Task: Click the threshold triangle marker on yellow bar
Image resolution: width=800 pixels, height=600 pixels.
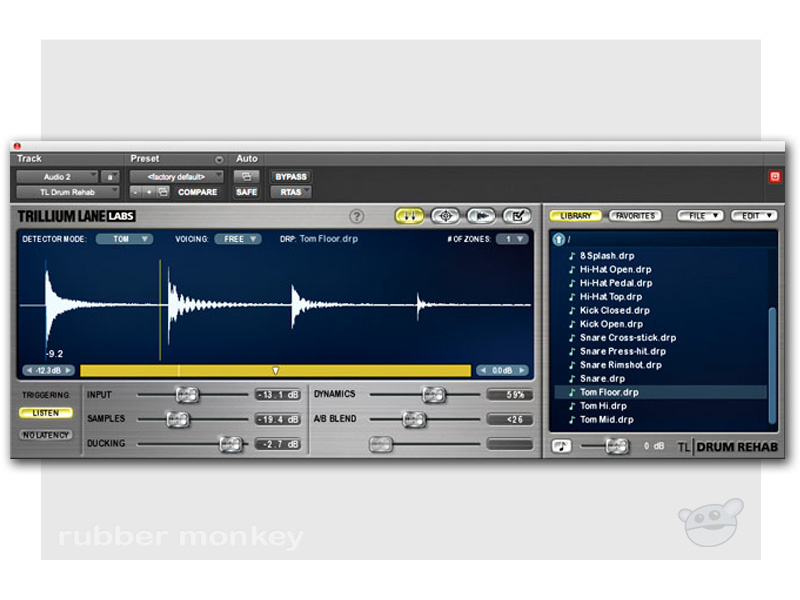Action: pos(276,370)
